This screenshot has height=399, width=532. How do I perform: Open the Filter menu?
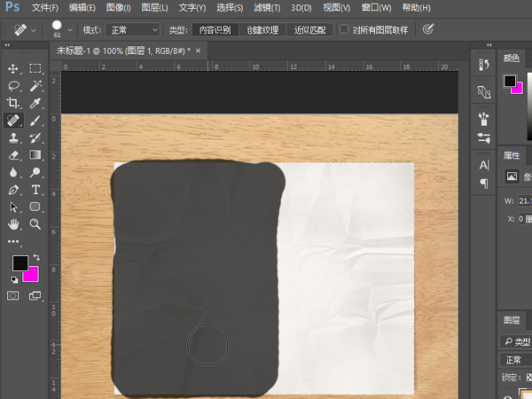point(267,7)
